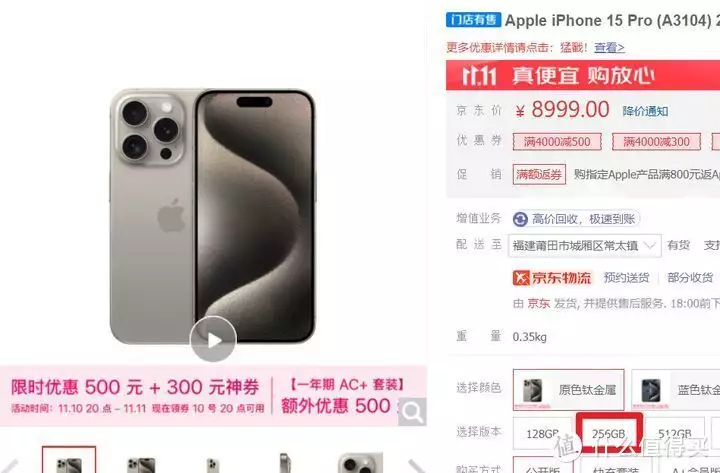Select the camera close-up thumbnail

[x=360, y=462]
